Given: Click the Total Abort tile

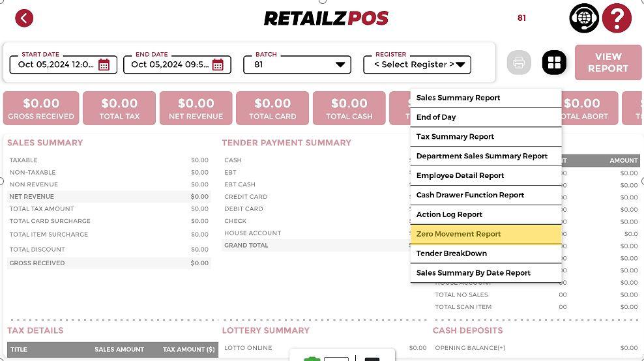Looking at the screenshot, I should point(589,108).
